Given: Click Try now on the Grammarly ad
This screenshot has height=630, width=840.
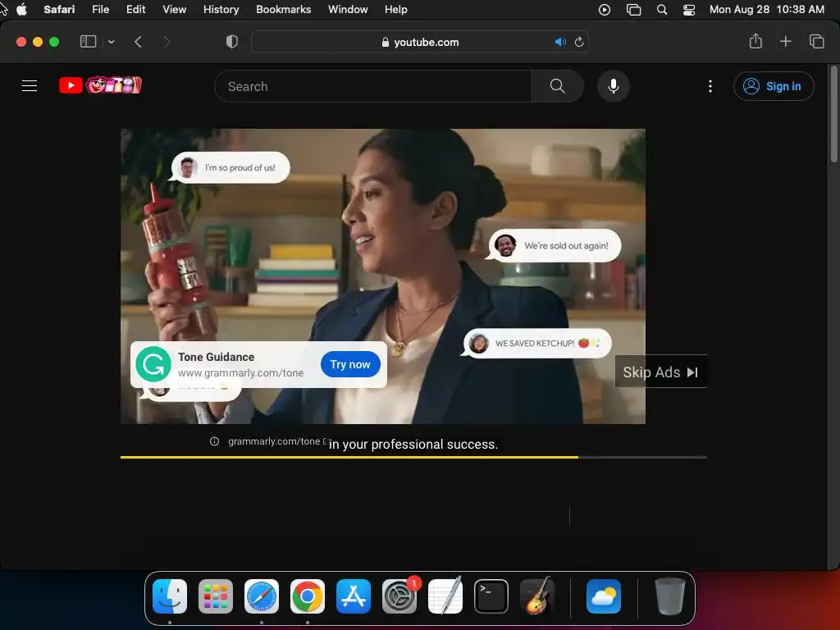Looking at the screenshot, I should (x=350, y=364).
